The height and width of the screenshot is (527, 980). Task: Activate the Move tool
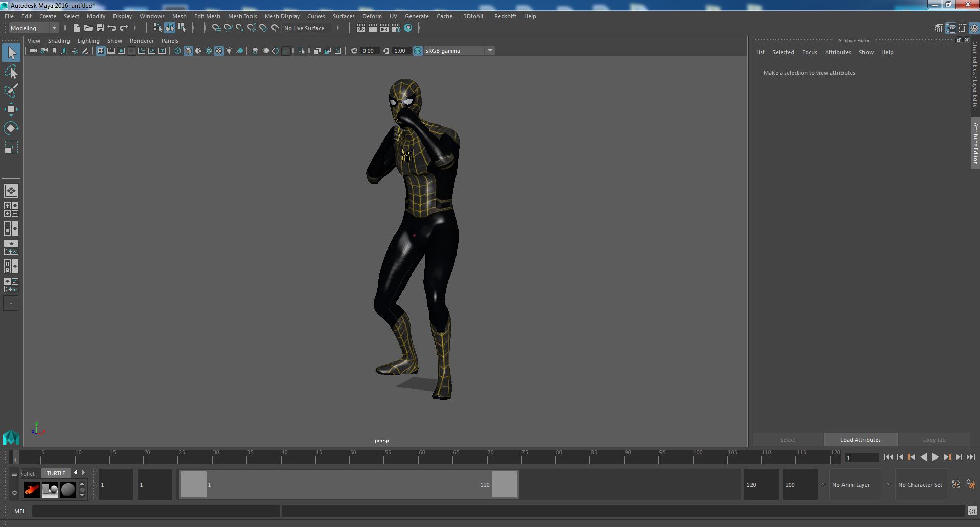[11, 109]
